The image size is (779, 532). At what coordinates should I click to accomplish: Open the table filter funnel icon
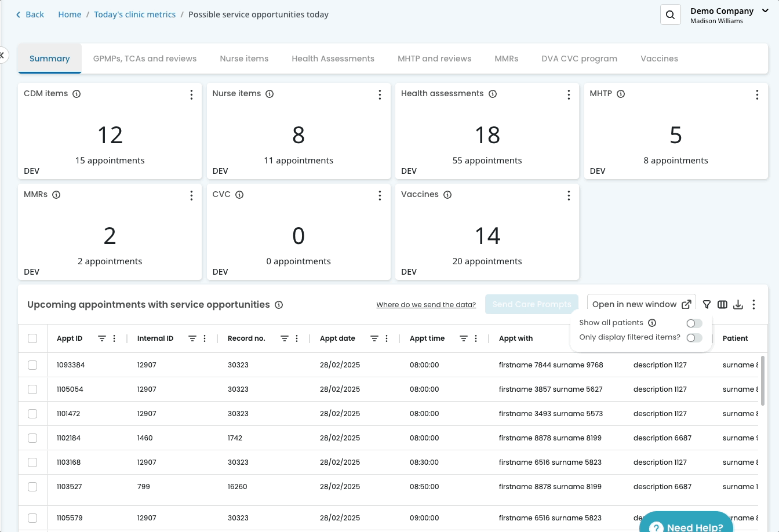tap(707, 304)
